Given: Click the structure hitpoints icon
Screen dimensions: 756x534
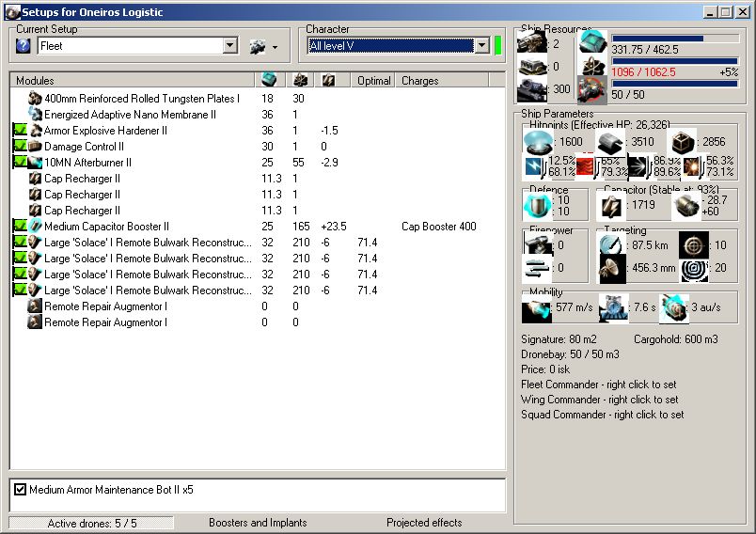Looking at the screenshot, I should [682, 143].
